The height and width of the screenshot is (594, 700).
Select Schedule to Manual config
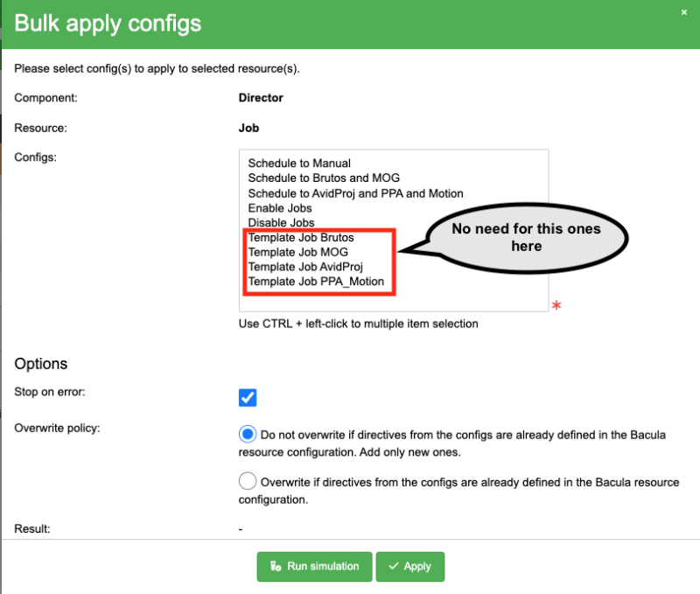[x=299, y=164]
